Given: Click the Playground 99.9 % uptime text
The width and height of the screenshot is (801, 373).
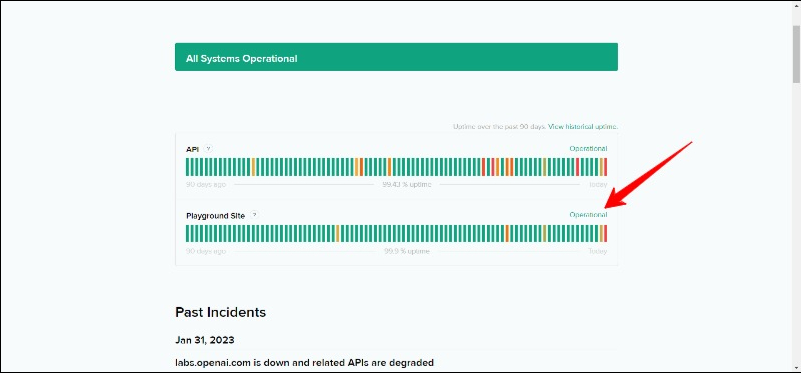Looking at the screenshot, I should tap(407, 251).
